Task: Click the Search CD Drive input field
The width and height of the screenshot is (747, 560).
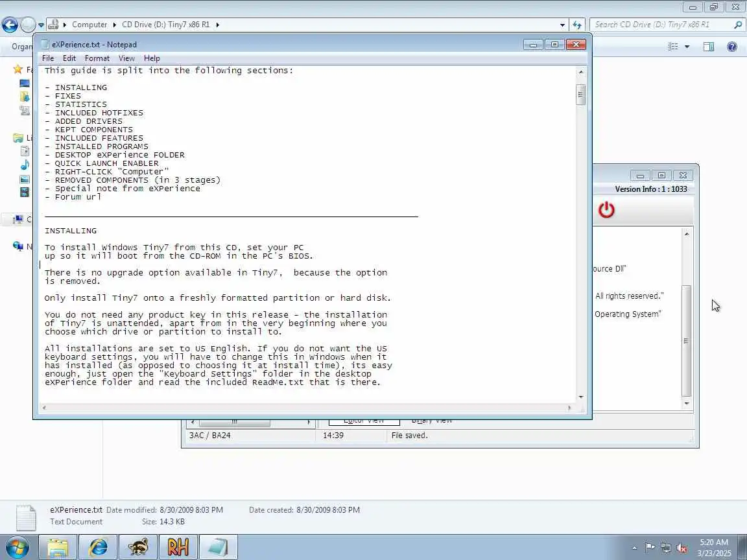Action: coord(662,24)
